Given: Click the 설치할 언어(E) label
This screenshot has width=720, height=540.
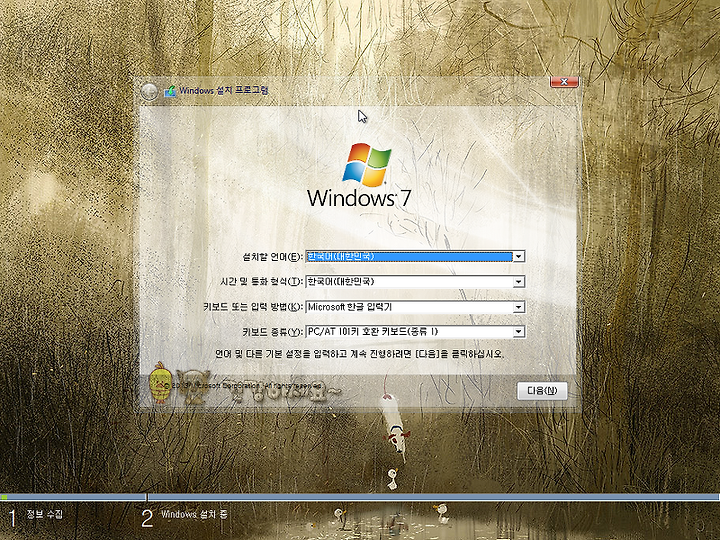Looking at the screenshot, I should pyautogui.click(x=272, y=257).
